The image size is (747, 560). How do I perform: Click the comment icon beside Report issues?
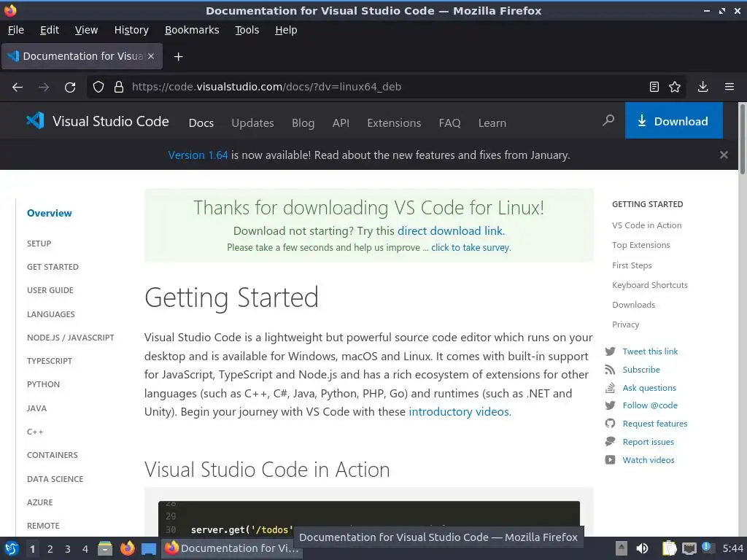(x=611, y=441)
